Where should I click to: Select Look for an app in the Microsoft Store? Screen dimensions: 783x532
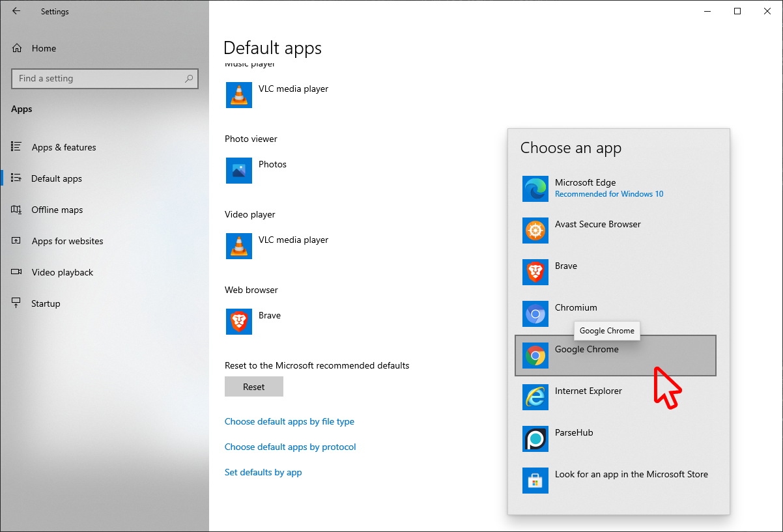pyautogui.click(x=616, y=481)
